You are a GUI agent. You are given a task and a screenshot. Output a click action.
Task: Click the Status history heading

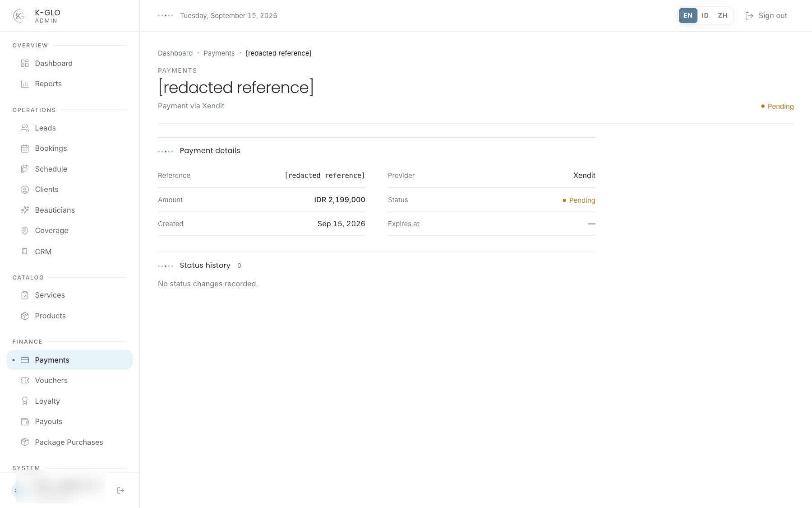[x=205, y=266]
